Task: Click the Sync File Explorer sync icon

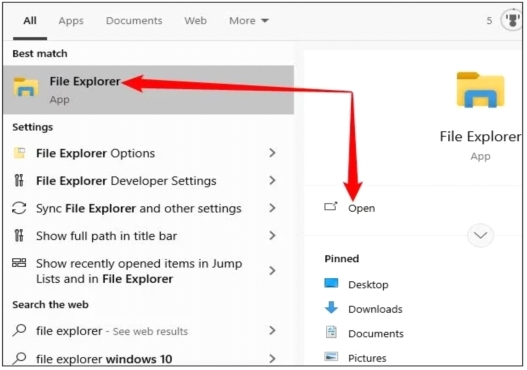Action: pos(19,208)
